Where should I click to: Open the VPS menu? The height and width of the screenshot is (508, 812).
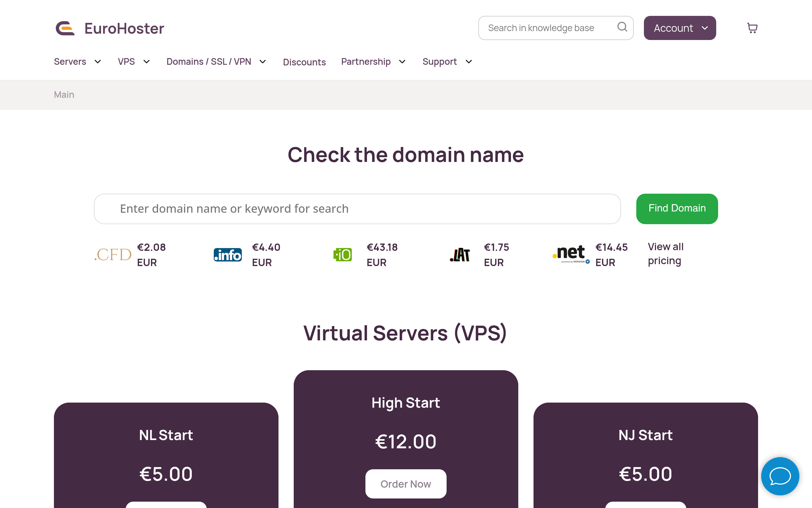click(x=126, y=62)
